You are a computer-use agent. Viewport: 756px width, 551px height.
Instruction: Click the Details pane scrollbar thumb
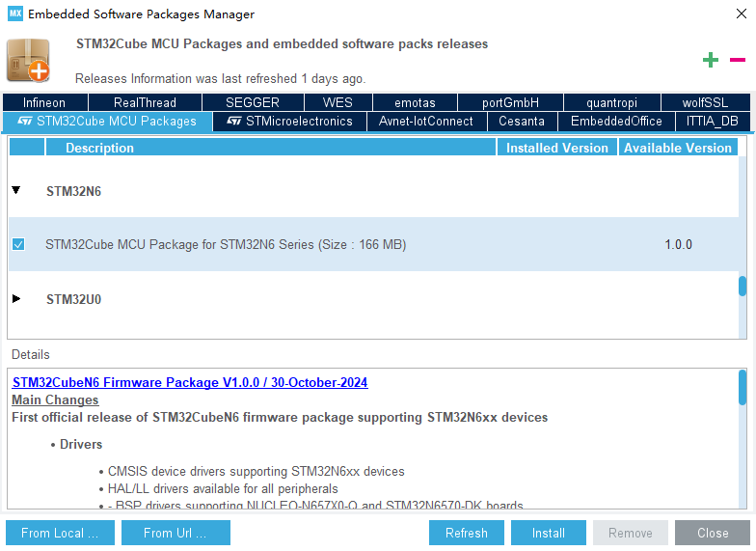(742, 388)
